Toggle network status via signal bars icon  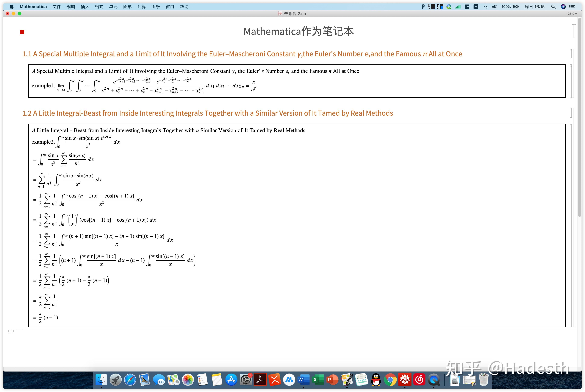coord(458,6)
